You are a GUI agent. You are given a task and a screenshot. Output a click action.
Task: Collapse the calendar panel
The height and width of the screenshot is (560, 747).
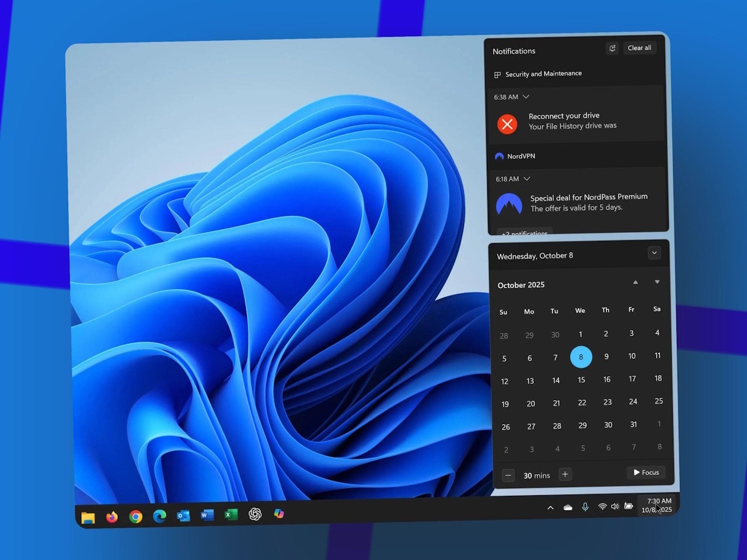tap(654, 253)
